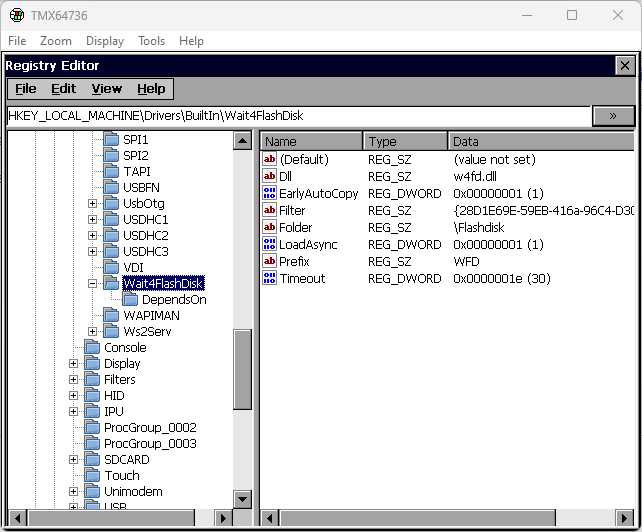This screenshot has height=532, width=642.
Task: Click the tree pane scroll left arrow
Action: [x=17, y=518]
